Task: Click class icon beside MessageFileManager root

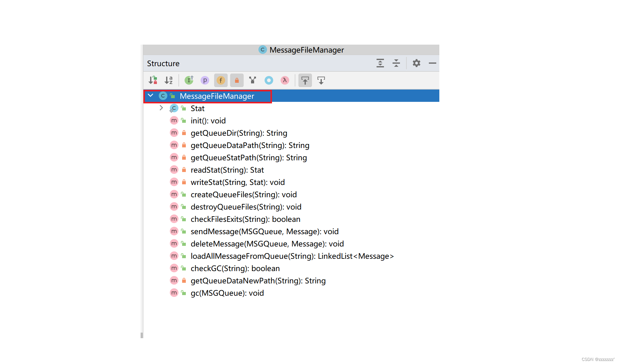Action: click(163, 96)
